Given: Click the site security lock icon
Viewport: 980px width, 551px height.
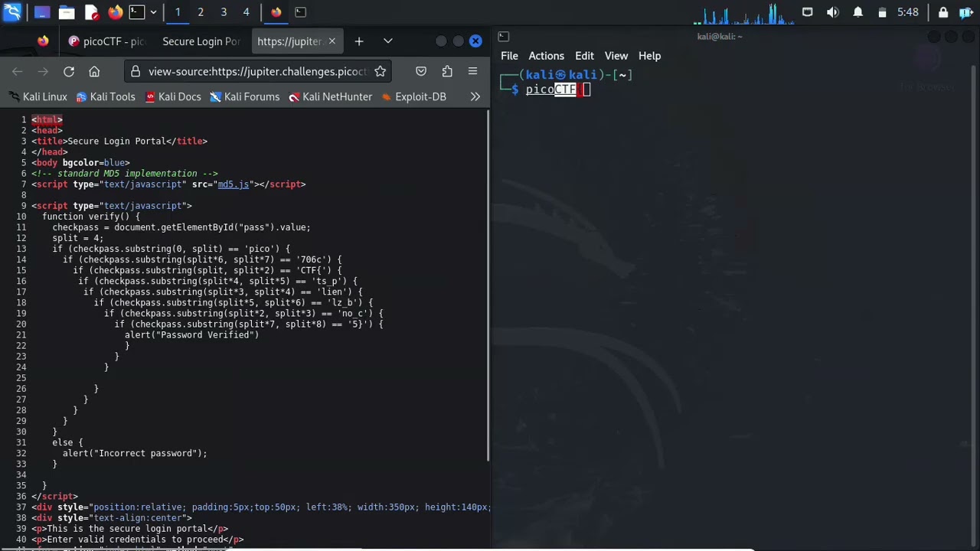Looking at the screenshot, I should pyautogui.click(x=136, y=71).
